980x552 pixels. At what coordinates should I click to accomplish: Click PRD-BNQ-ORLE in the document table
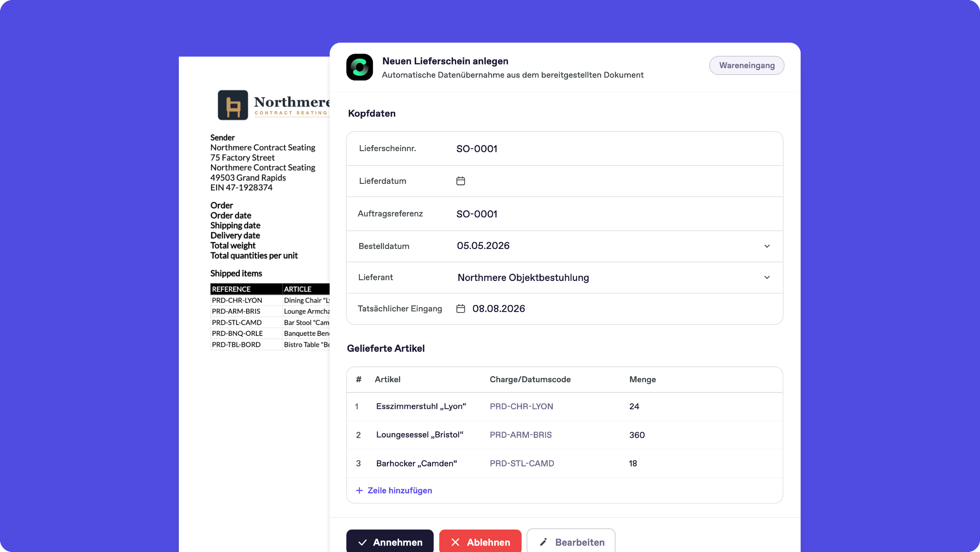237,333
